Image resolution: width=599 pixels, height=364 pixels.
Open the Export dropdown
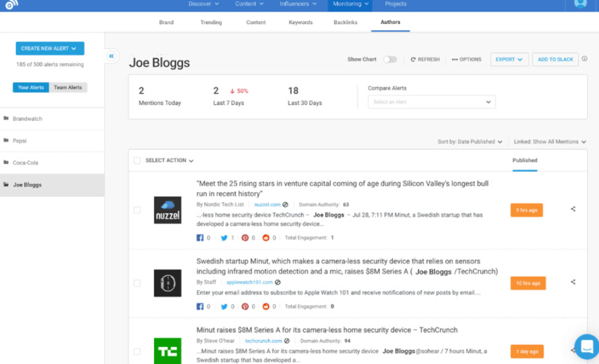(x=509, y=59)
